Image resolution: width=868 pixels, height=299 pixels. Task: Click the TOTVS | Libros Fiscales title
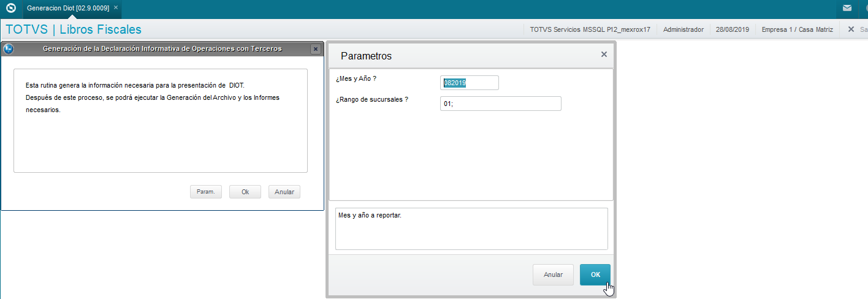pyautogui.click(x=74, y=29)
